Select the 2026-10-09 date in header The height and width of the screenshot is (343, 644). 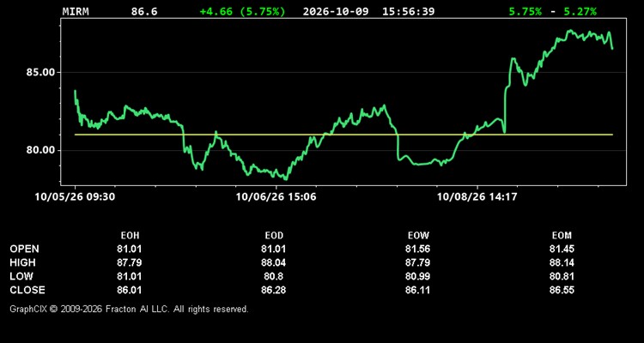337,11
